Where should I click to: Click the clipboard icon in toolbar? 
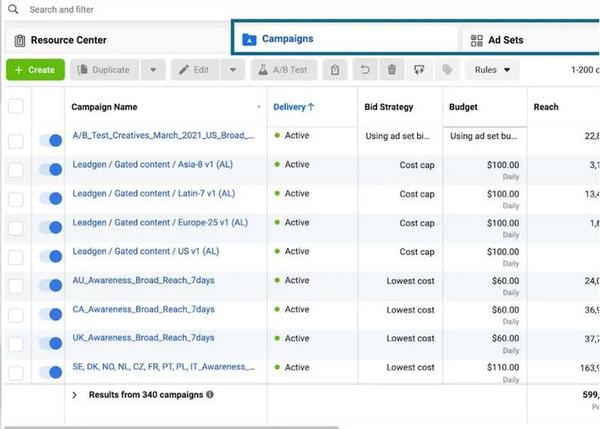337,70
